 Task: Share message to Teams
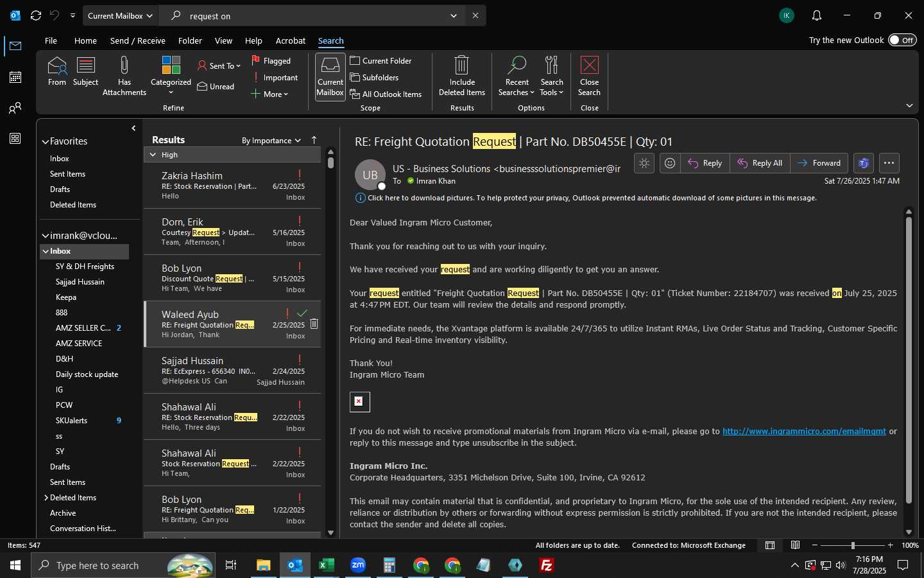point(864,163)
